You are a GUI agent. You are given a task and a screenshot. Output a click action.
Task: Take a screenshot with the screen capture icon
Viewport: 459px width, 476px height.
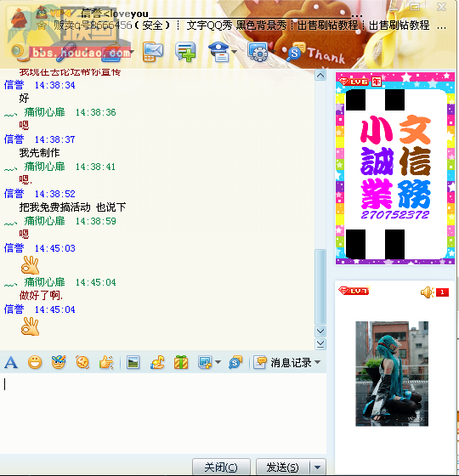pos(205,362)
